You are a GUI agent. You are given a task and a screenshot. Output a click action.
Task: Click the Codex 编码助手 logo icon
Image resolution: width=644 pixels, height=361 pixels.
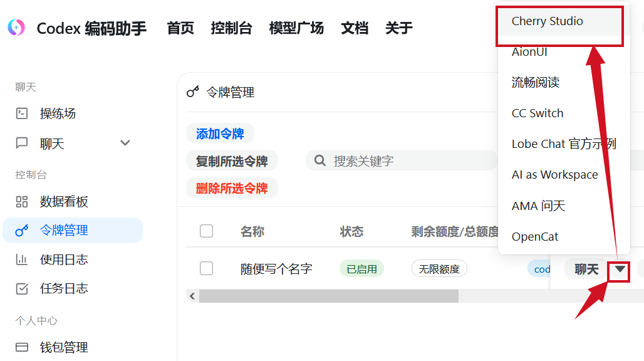click(16, 28)
